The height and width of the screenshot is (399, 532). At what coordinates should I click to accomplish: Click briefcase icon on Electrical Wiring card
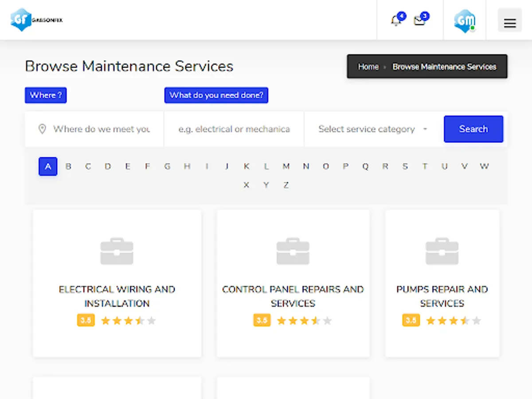click(x=117, y=251)
